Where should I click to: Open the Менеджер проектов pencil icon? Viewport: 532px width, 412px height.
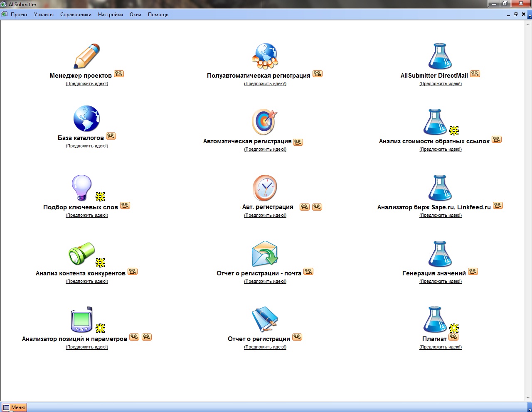[x=87, y=56]
